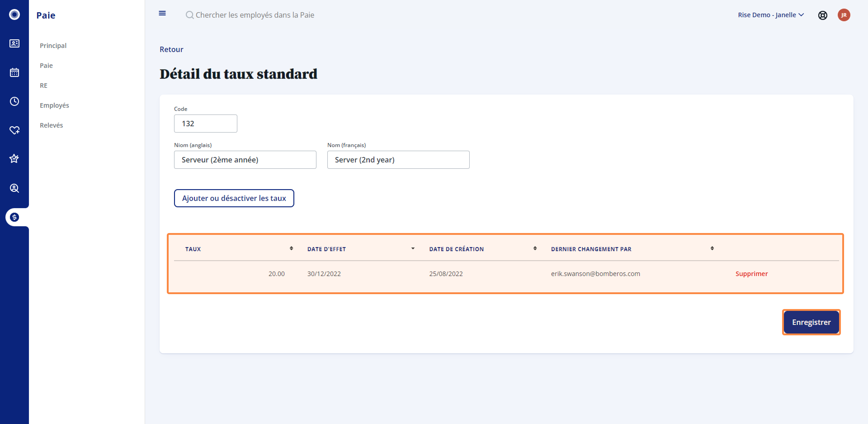
Task: Expand the Rise Demo - Janelle dropdown
Action: pos(771,15)
